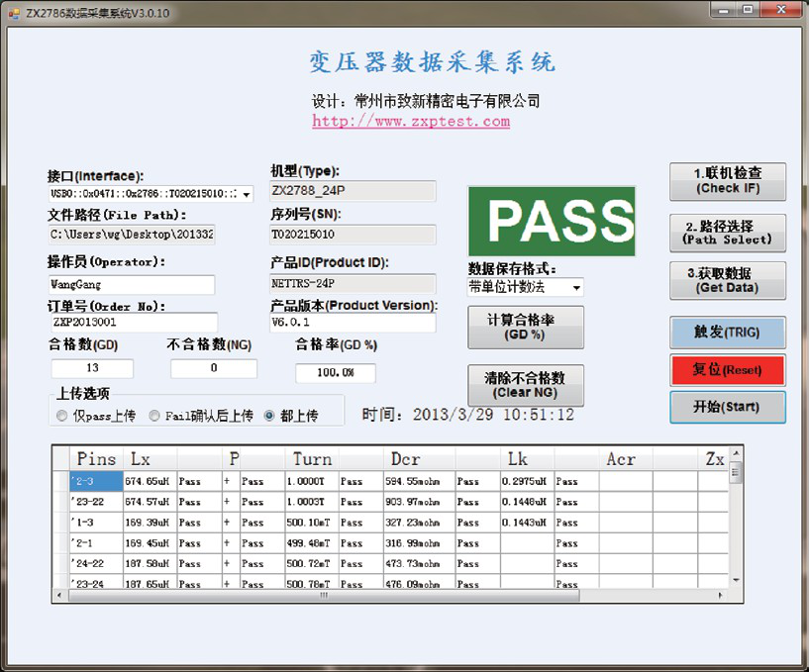
Task: Click the red 复位 (Reset) button
Action: pos(728,370)
